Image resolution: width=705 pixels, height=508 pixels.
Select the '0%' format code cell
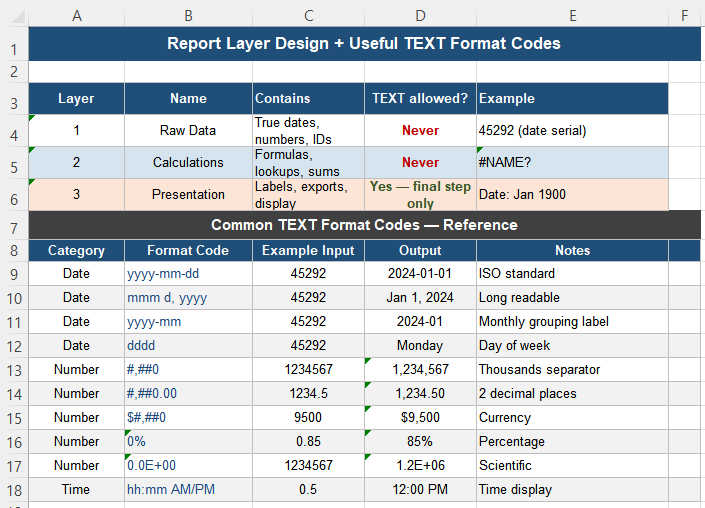pos(188,441)
